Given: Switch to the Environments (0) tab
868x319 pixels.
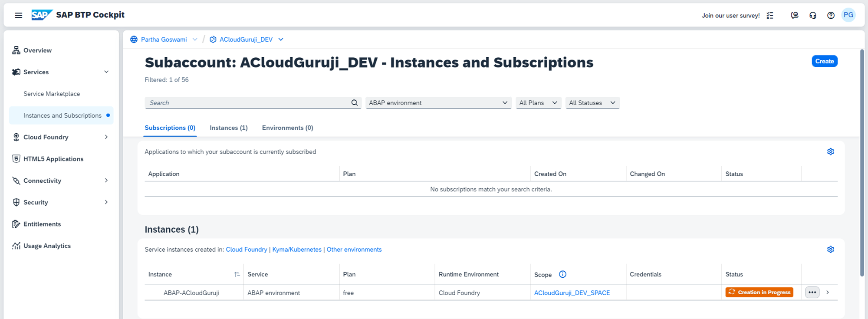Looking at the screenshot, I should 287,128.
